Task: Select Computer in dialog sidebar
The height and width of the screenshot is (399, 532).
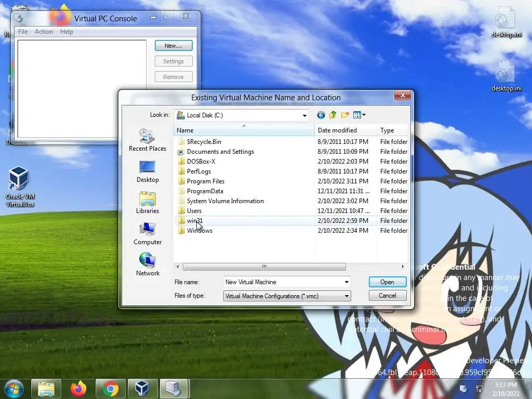Action: pyautogui.click(x=148, y=234)
